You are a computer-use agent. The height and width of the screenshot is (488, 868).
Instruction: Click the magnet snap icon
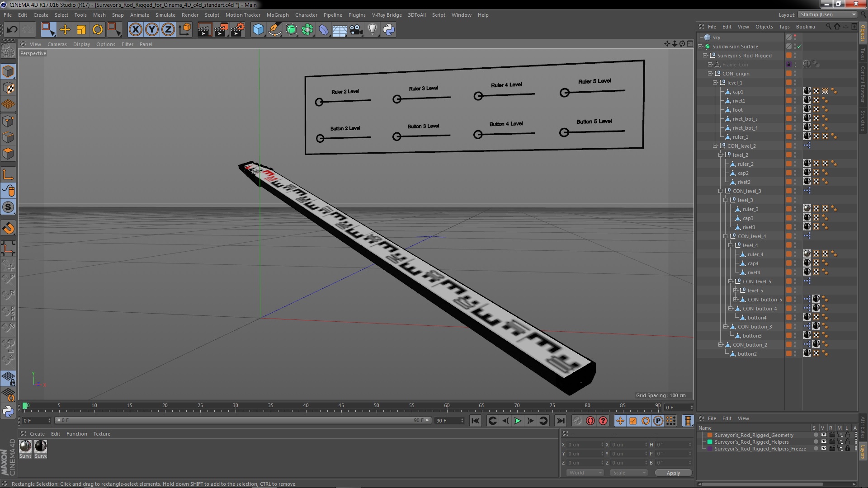tap(8, 228)
